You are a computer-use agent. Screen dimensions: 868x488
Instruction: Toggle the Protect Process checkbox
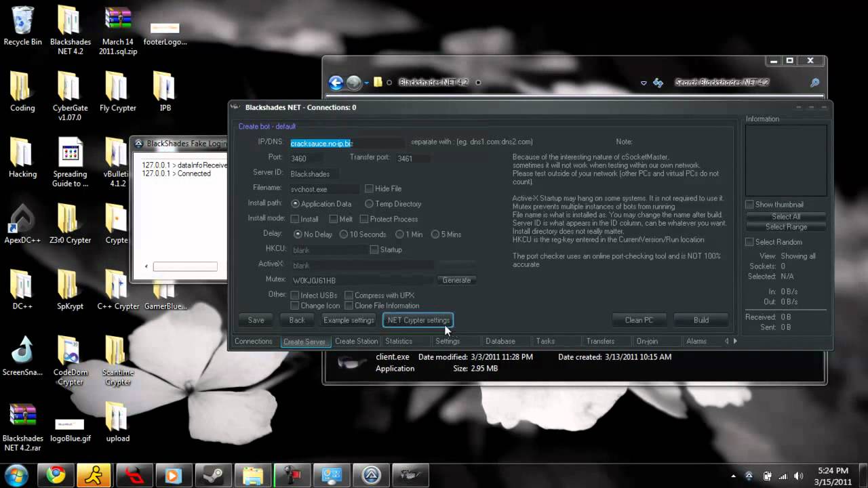364,219
